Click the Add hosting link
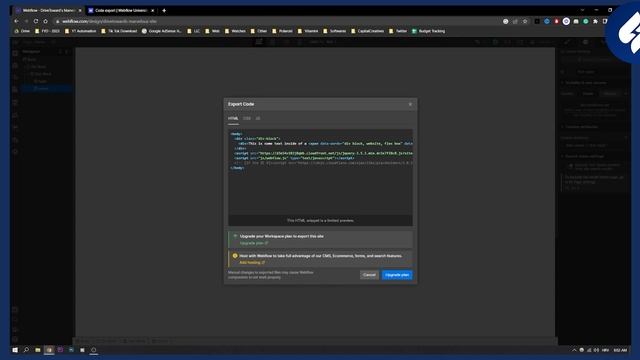Image resolution: width=640 pixels, height=360 pixels. 252,262
